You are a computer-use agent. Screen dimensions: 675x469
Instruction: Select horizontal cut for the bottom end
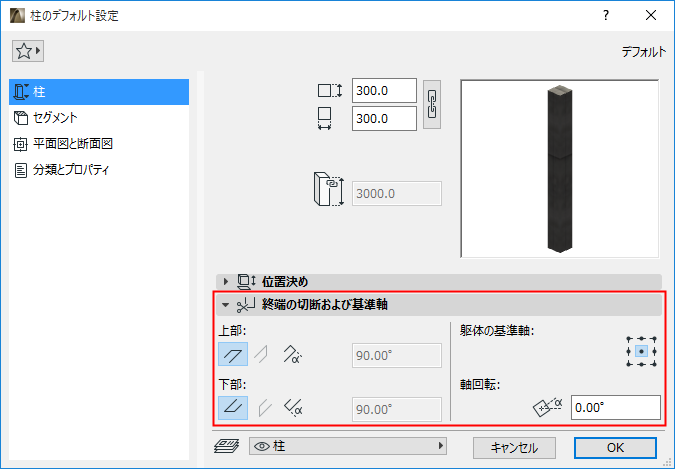point(233,408)
